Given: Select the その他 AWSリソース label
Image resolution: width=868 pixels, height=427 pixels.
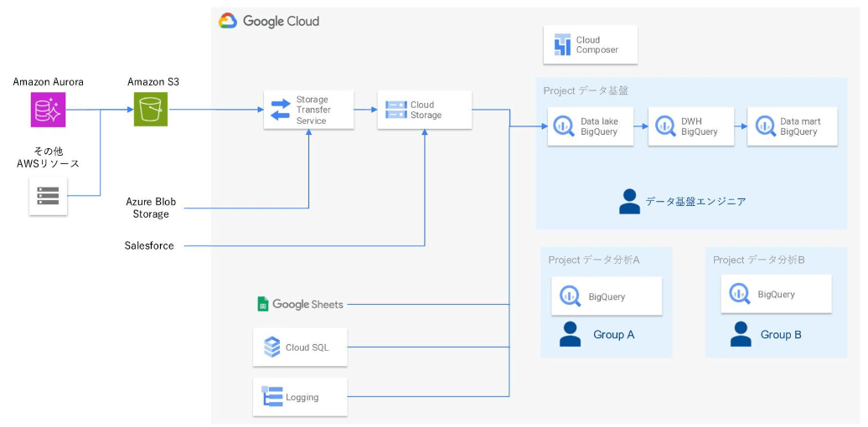Looking at the screenshot, I should pos(49,157).
